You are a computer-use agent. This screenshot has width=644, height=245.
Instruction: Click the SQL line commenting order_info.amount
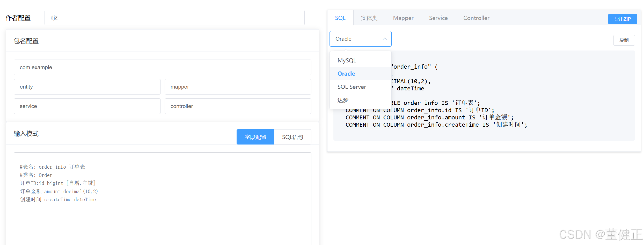[429, 117]
